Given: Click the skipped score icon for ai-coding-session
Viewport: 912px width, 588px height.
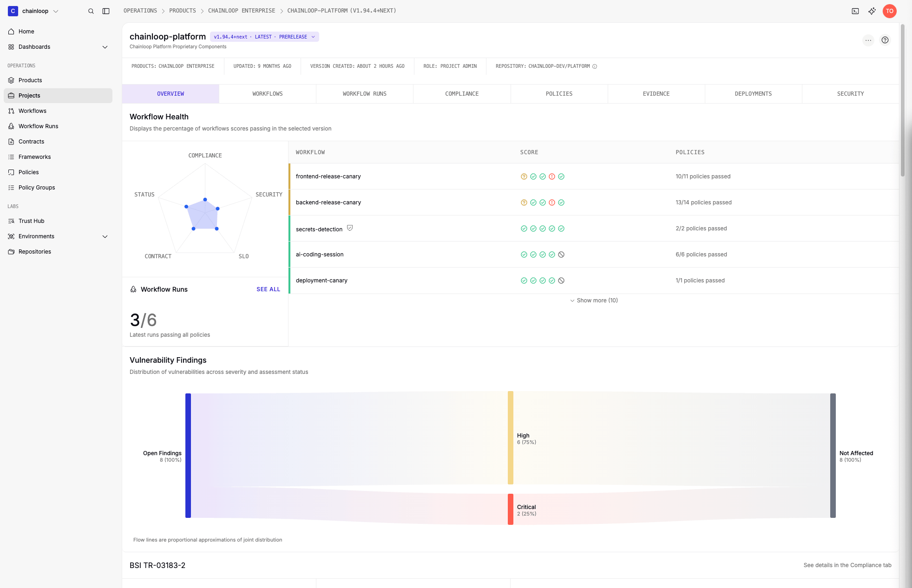Looking at the screenshot, I should (561, 255).
